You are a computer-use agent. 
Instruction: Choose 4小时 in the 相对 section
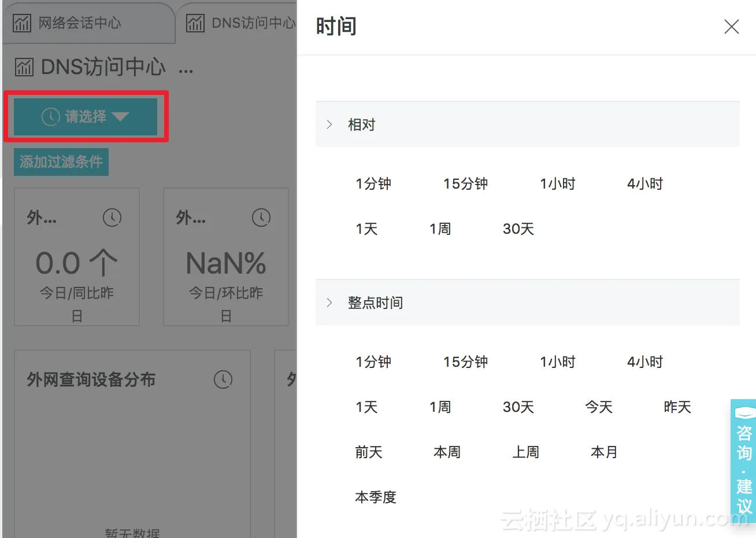645,184
